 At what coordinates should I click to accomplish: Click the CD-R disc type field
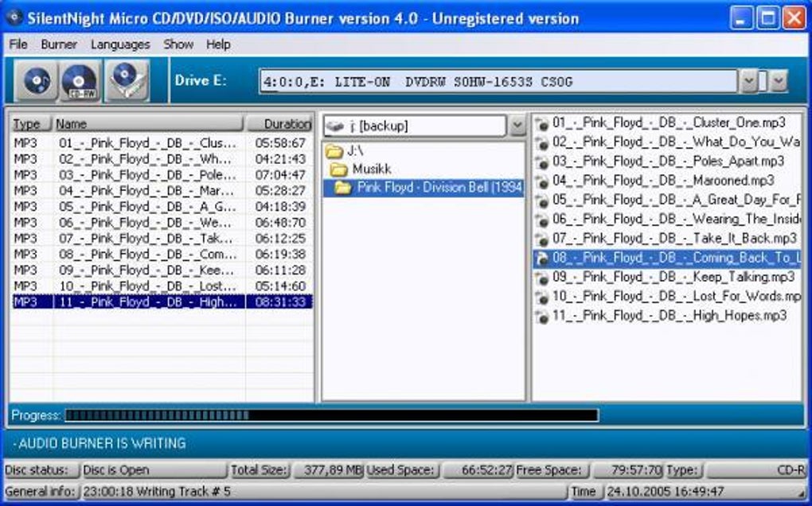coord(756,469)
